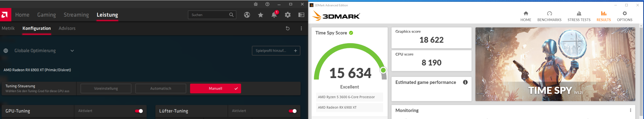Image resolution: width=644 pixels, height=119 pixels.
Task: Open the Streaming tab
Action: (x=76, y=15)
